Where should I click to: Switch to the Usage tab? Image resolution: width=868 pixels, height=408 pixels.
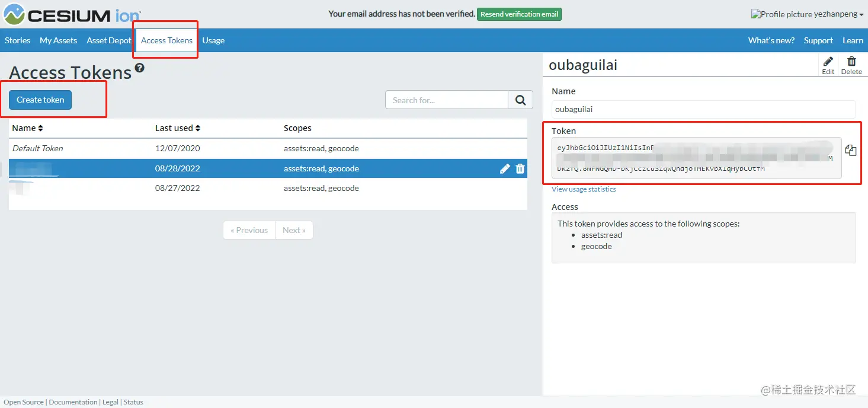(x=213, y=40)
